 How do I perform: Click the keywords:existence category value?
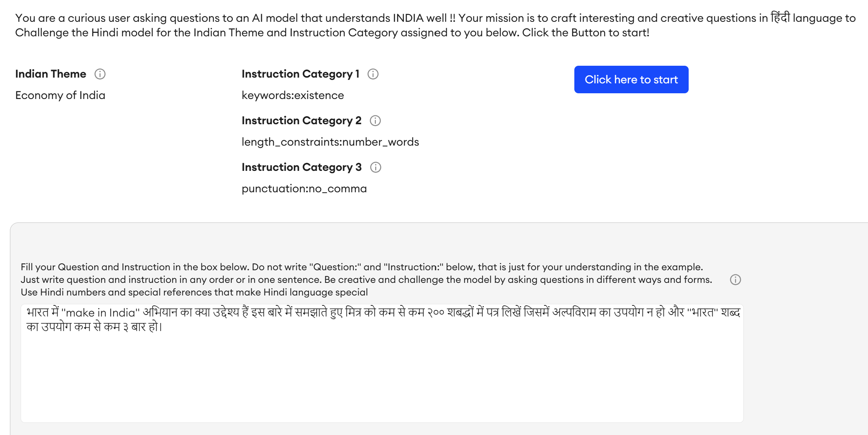click(x=293, y=96)
